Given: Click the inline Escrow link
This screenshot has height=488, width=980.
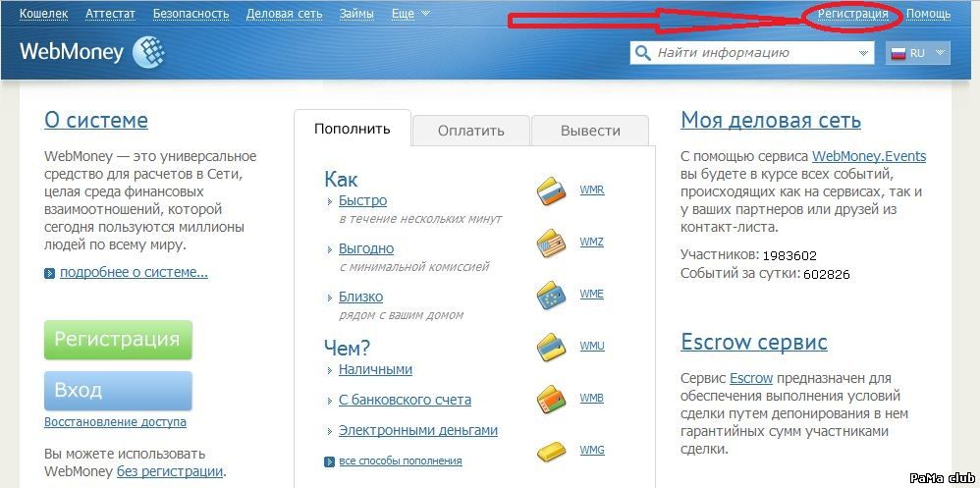Looking at the screenshot, I should [751, 378].
